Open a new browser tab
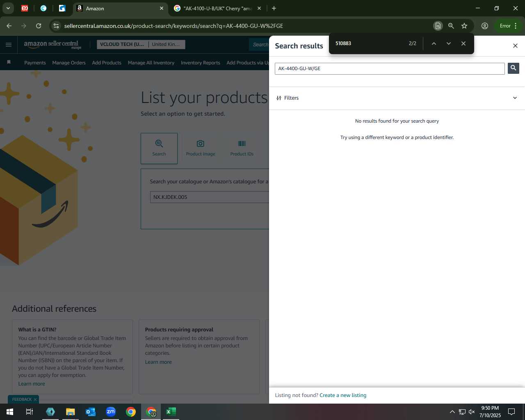Screen dimensions: 525x420 (x=274, y=8)
